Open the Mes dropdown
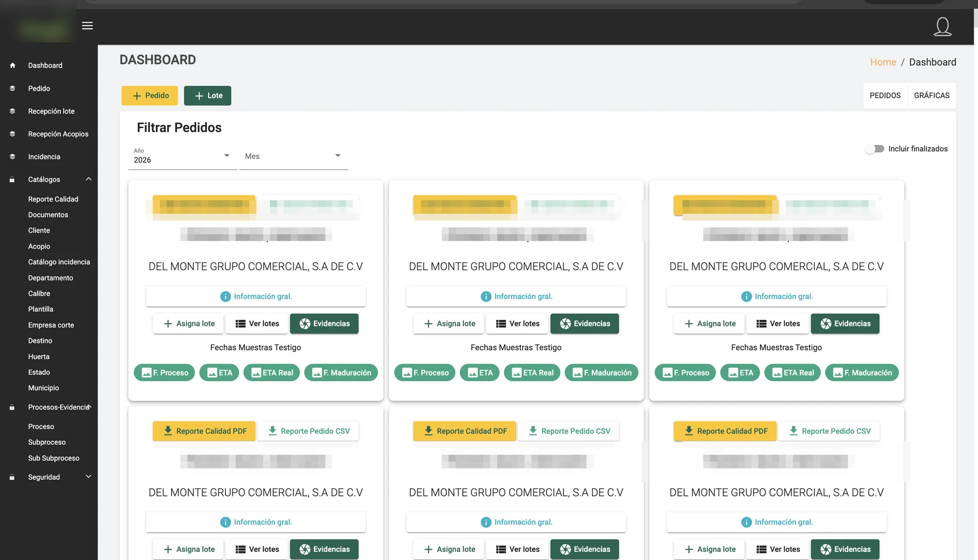The width and height of the screenshot is (978, 560). point(293,157)
